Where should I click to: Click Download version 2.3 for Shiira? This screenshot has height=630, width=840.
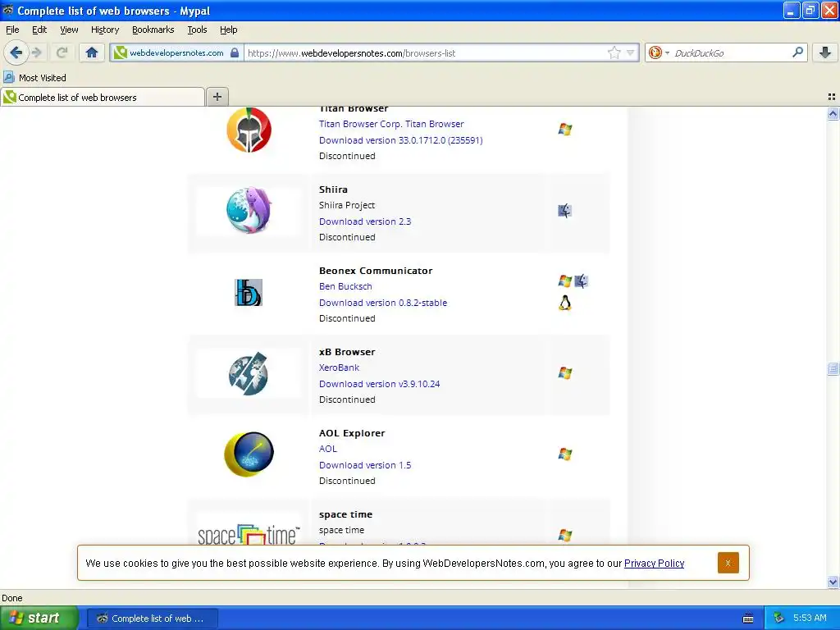[365, 221]
